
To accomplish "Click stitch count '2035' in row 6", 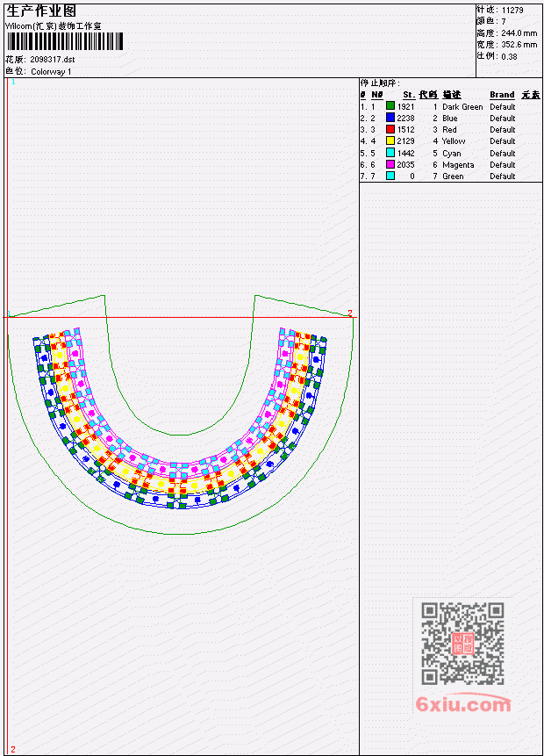I will [405, 165].
